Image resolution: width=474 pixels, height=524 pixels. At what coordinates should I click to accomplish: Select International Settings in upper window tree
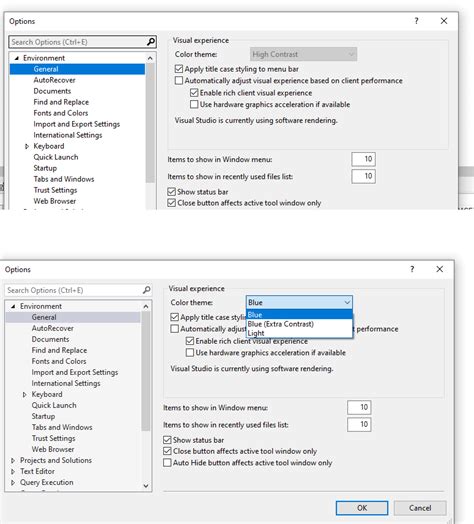click(68, 135)
